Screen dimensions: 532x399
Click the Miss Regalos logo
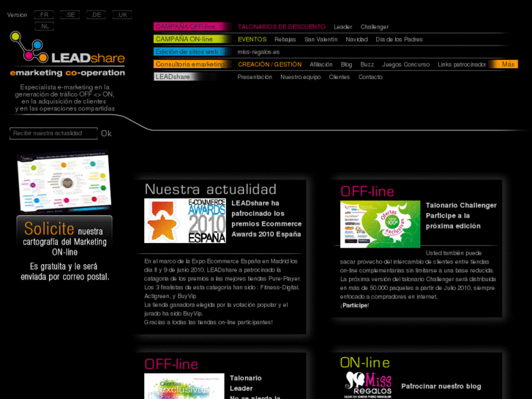tap(368, 385)
